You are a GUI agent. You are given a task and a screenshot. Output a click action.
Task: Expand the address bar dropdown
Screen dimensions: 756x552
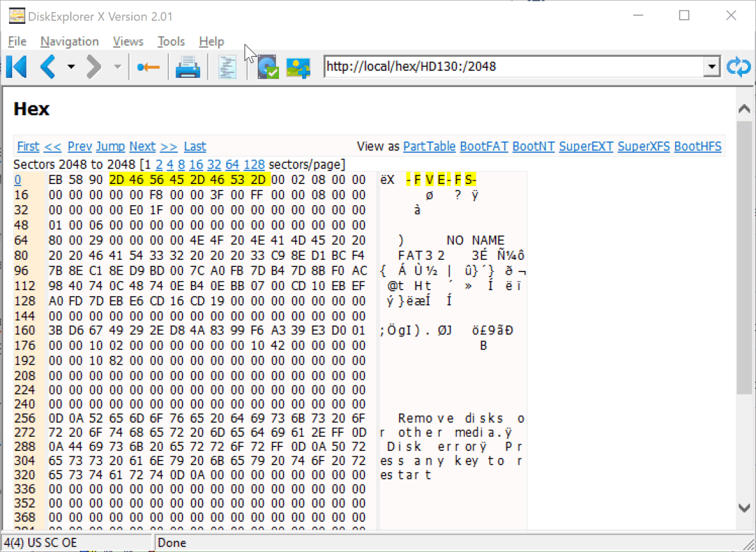(711, 66)
